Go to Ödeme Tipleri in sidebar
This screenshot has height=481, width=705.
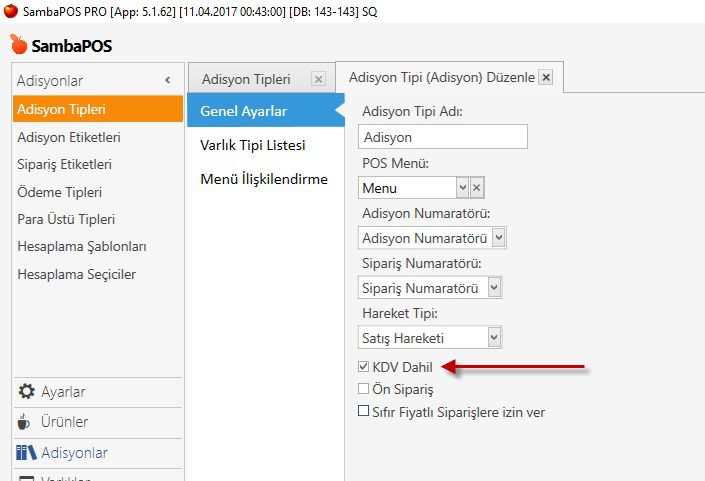59,192
